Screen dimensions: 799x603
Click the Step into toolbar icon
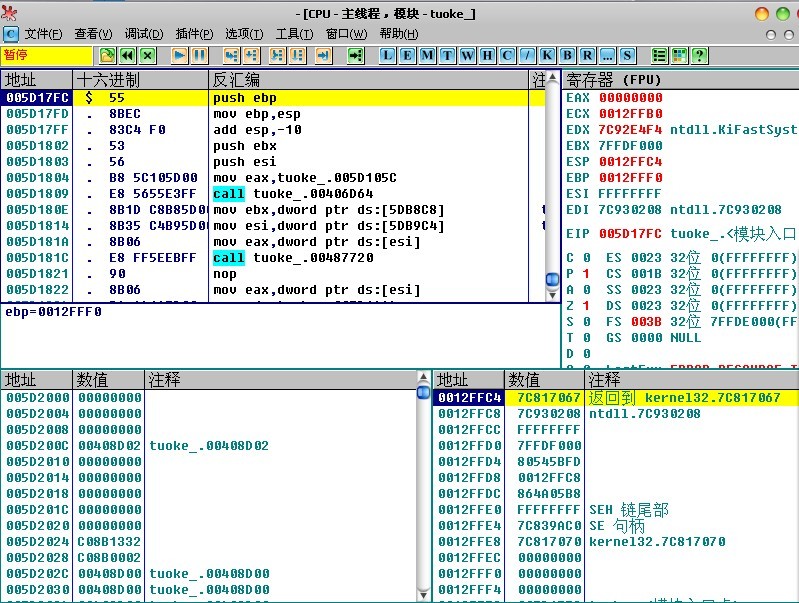[231, 55]
